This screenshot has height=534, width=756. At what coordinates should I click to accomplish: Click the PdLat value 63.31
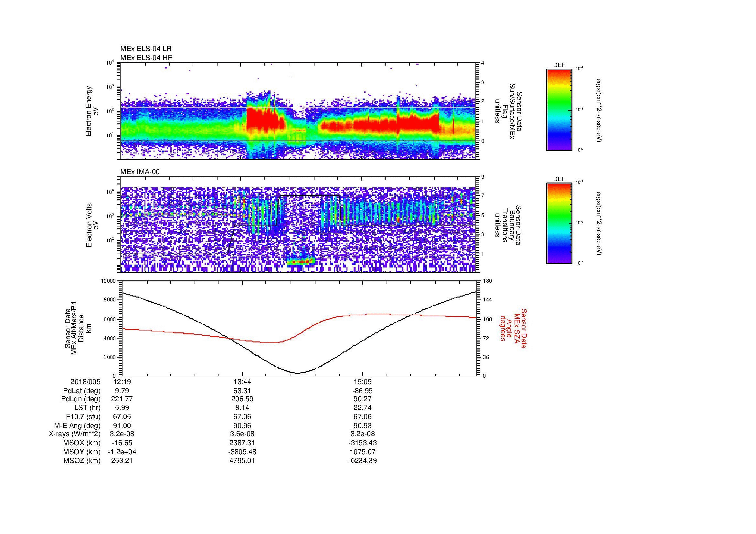coord(242,391)
